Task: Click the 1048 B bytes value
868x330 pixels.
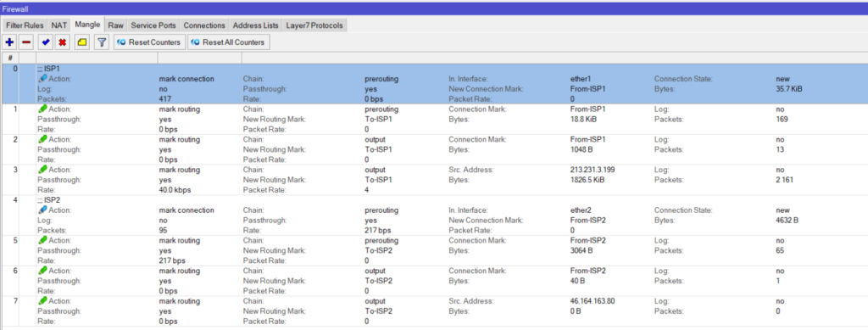Action: coord(581,149)
